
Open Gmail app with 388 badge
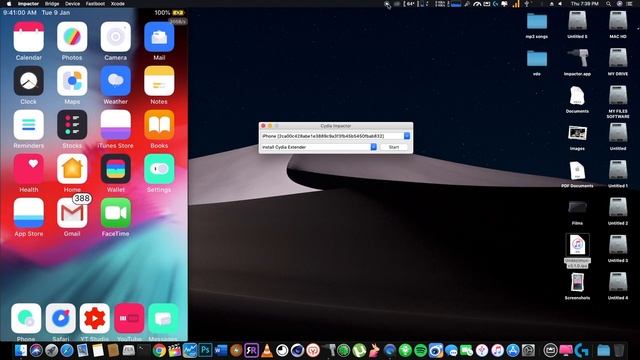[72, 213]
